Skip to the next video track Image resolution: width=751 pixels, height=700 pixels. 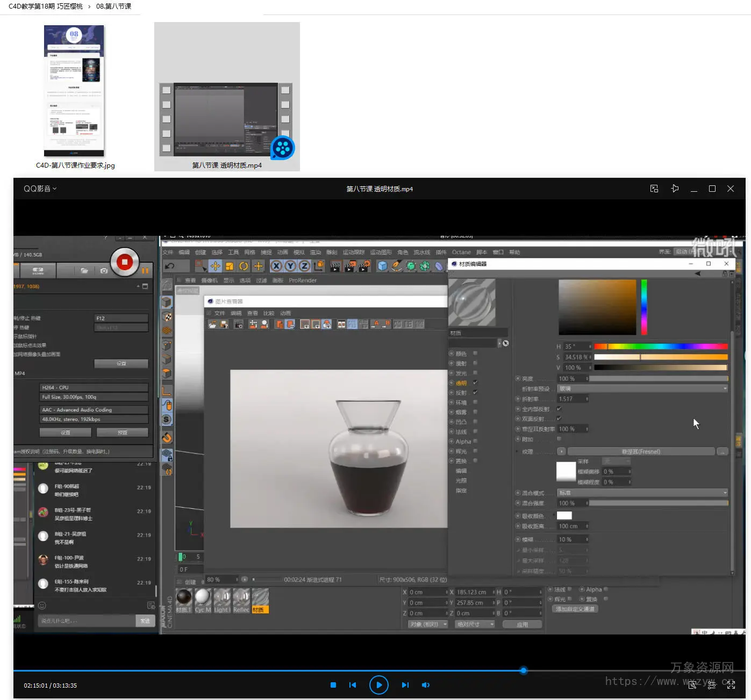point(405,685)
